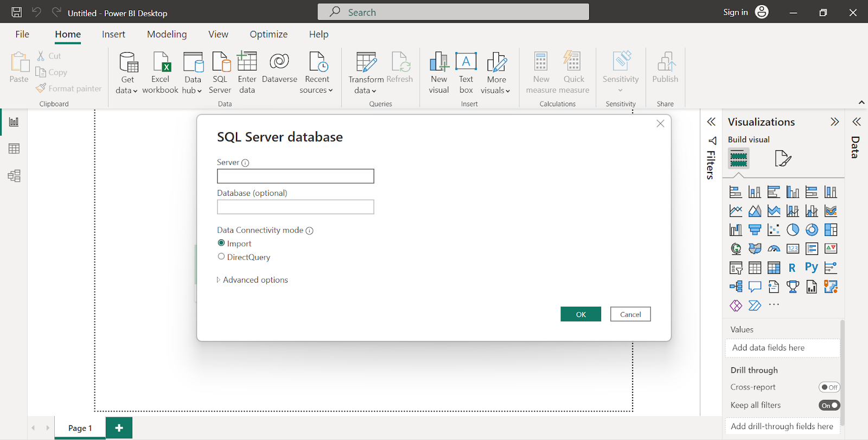This screenshot has width=868, height=440.
Task: Switch to Model view in sidebar
Action: (14, 176)
